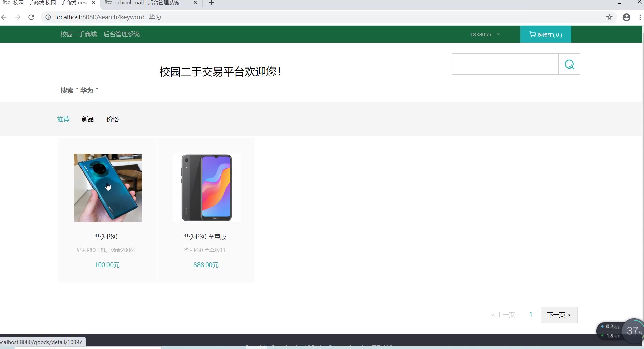Screen dimensions: 644x349
Task: View site information icon in address bar
Action: (48, 17)
